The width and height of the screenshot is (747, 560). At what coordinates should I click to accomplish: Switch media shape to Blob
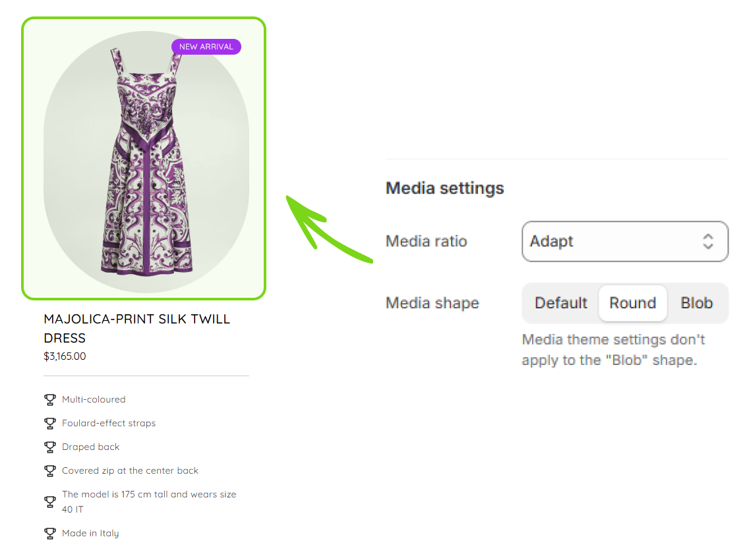[x=696, y=303]
